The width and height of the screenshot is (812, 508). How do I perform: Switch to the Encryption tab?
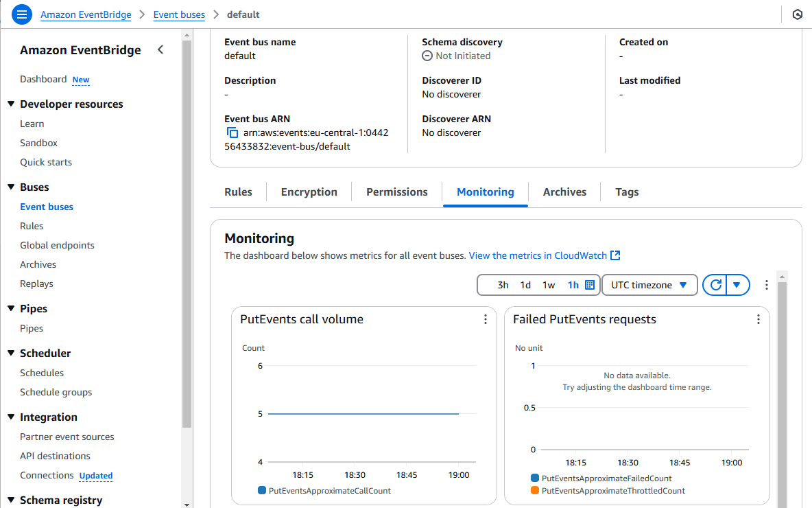click(309, 192)
